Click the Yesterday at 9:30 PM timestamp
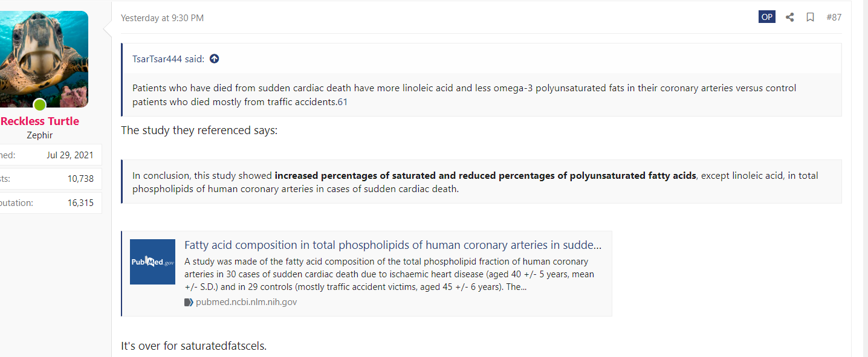Image resolution: width=868 pixels, height=357 pixels. (x=162, y=18)
